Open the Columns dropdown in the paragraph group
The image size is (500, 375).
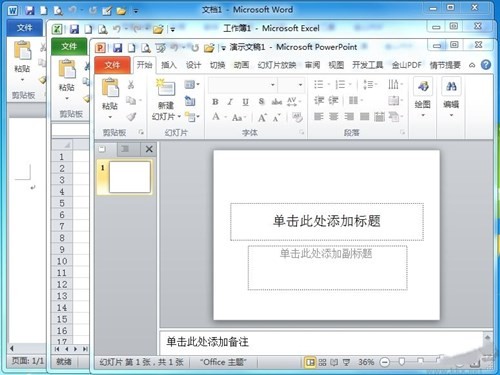(x=356, y=100)
